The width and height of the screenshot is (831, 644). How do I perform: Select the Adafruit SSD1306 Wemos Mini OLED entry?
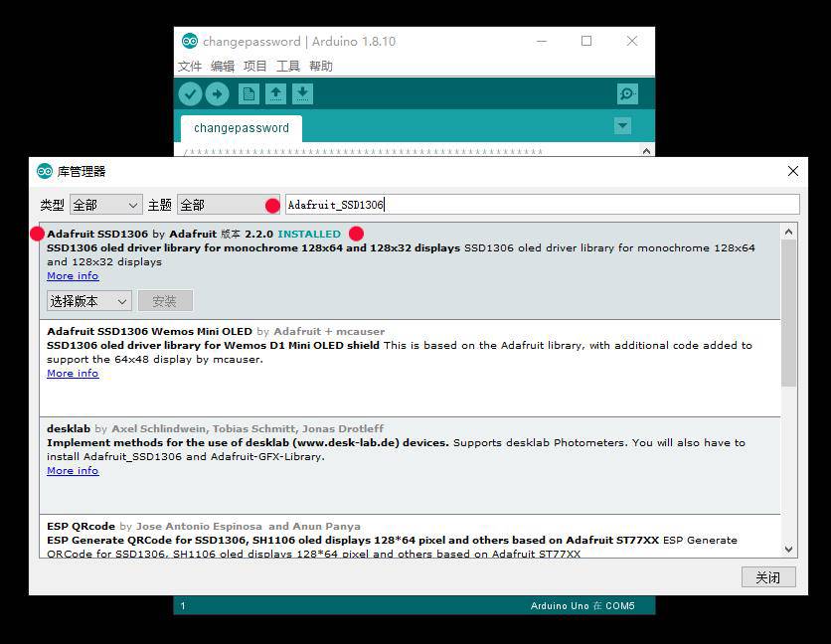click(x=410, y=369)
